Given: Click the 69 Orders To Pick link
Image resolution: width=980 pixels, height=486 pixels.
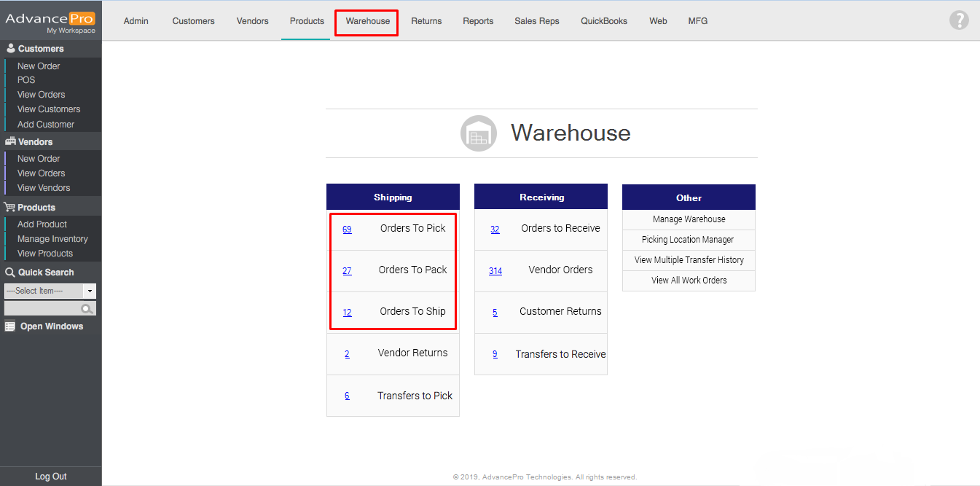Looking at the screenshot, I should click(347, 230).
